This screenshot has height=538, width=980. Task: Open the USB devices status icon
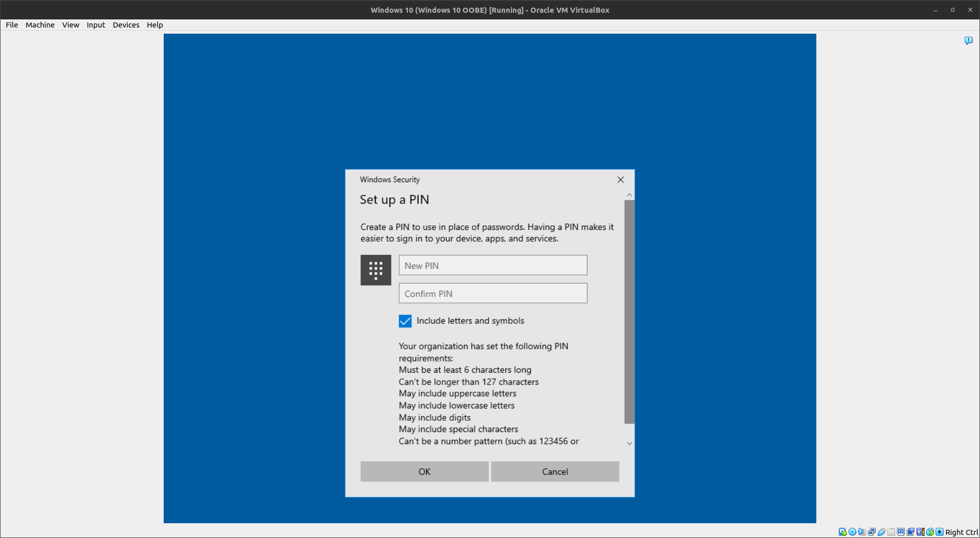[881, 532]
